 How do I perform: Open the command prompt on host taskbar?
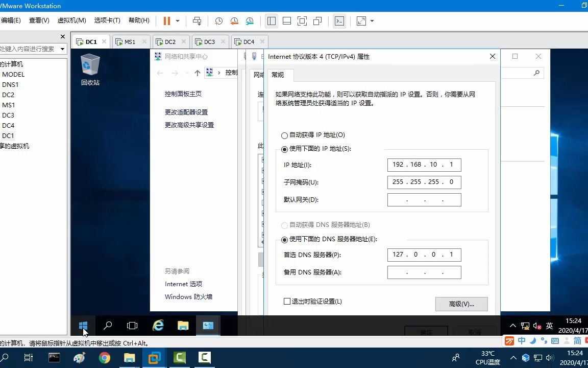(x=54, y=358)
